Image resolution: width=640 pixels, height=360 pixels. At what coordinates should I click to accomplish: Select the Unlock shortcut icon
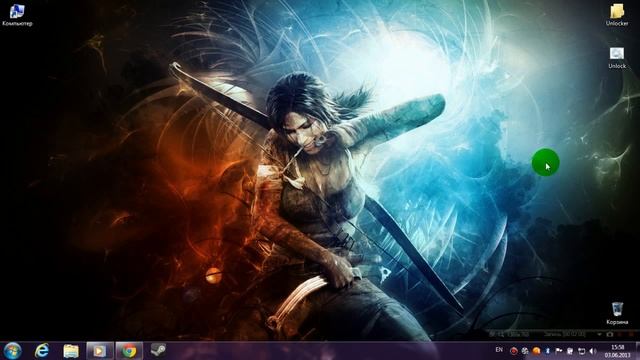[x=617, y=58]
